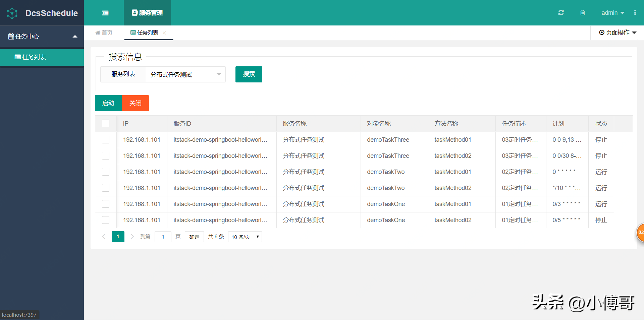The width and height of the screenshot is (644, 320).
Task: Click the 搜索 button
Action: coord(249,74)
